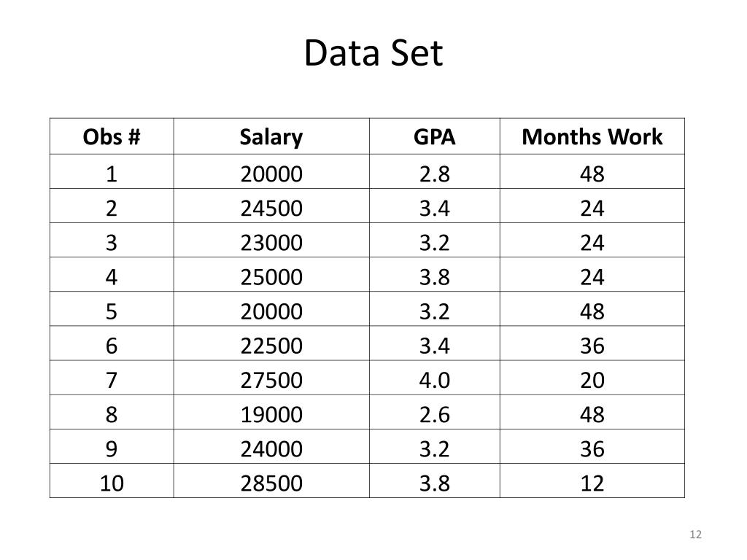
Task: Click the Data Set slide title
Action: 373,52
